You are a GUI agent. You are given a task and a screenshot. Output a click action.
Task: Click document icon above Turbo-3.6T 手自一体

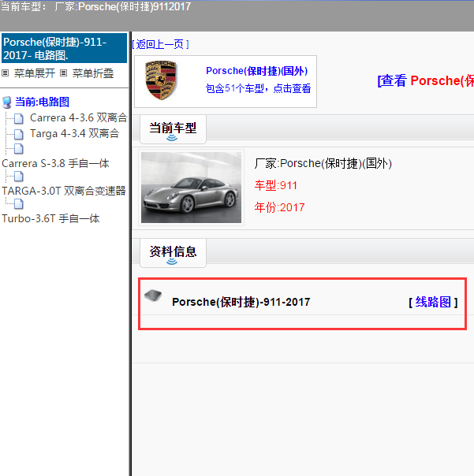[19, 203]
